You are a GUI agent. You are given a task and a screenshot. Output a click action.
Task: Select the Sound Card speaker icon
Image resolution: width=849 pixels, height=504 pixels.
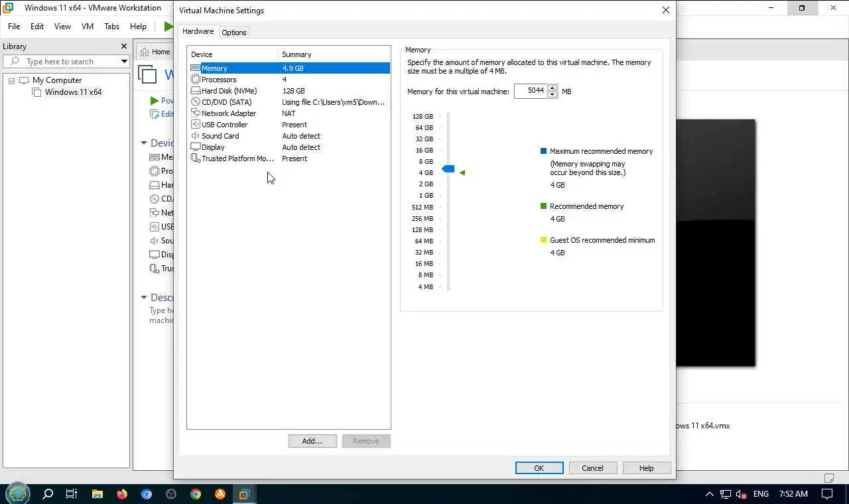pyautogui.click(x=196, y=136)
